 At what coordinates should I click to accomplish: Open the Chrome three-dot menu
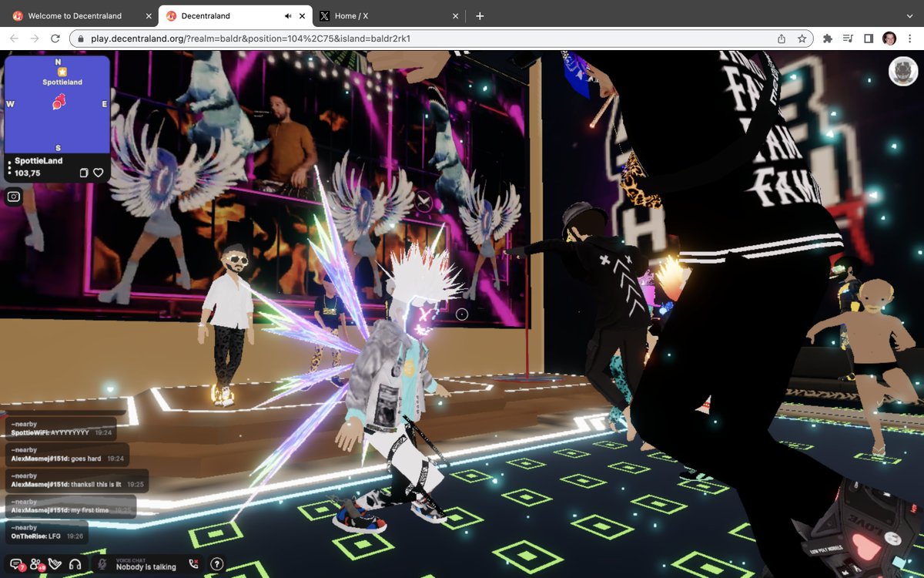coord(910,39)
